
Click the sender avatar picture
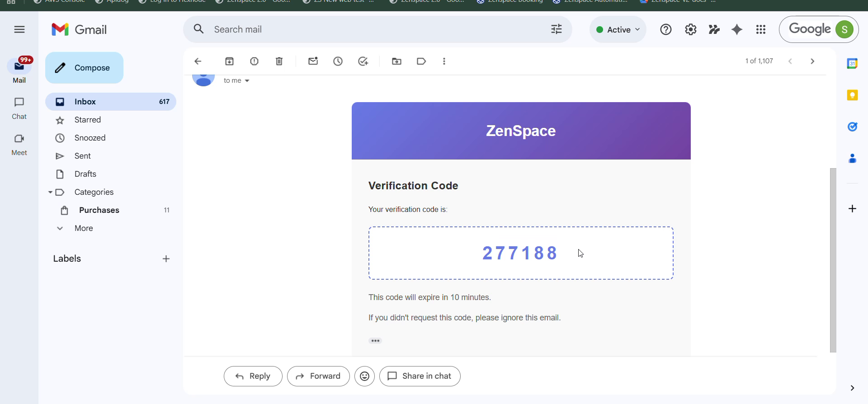tap(203, 80)
